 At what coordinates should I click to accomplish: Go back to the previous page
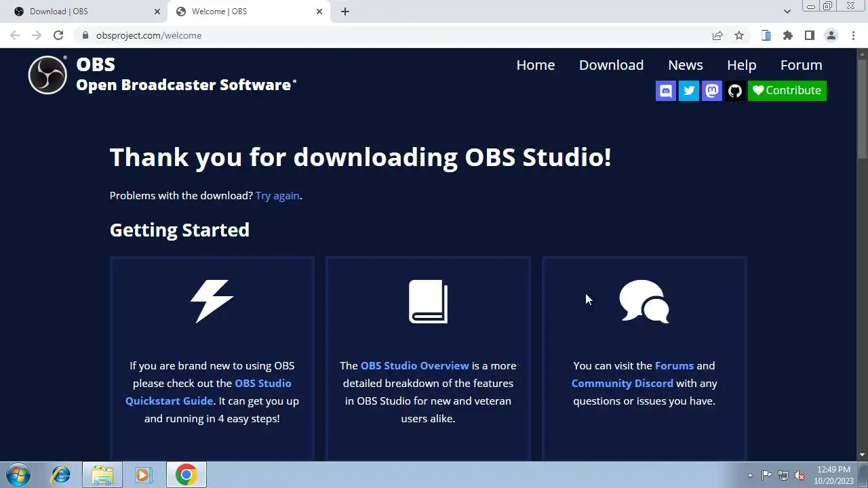tap(15, 35)
